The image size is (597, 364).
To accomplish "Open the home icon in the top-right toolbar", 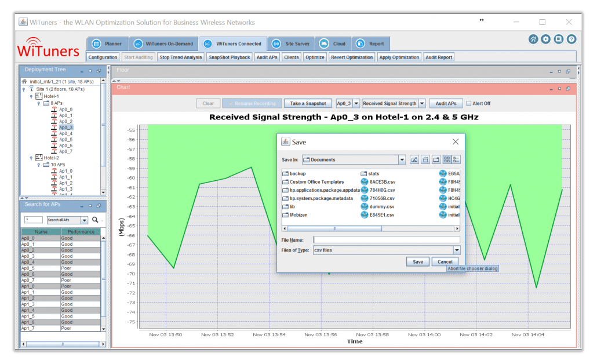I will pyautogui.click(x=533, y=39).
